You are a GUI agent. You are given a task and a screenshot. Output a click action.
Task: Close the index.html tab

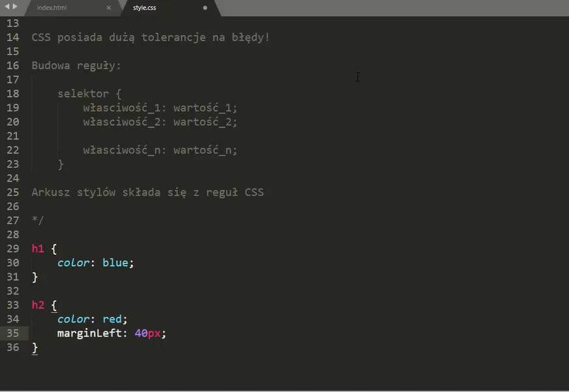[108, 8]
